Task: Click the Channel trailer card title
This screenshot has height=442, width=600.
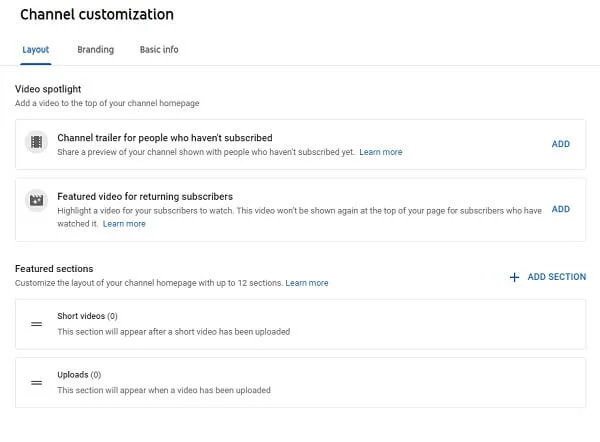Action: [x=165, y=137]
